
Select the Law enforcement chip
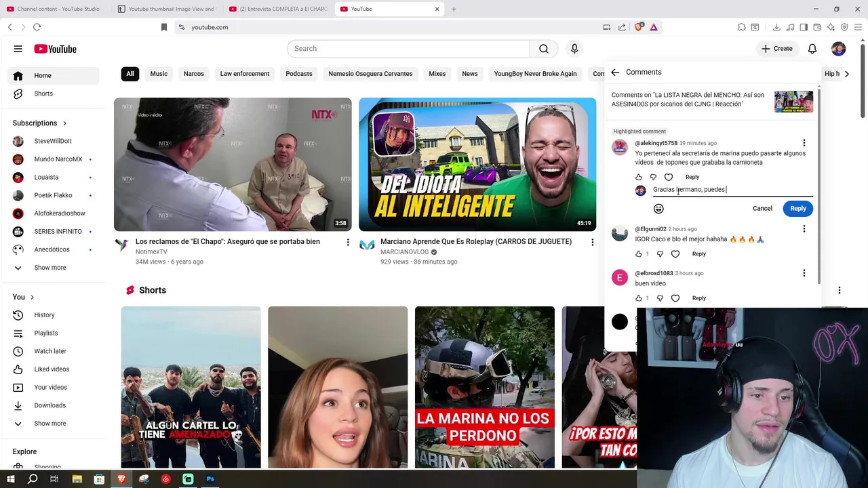point(245,74)
